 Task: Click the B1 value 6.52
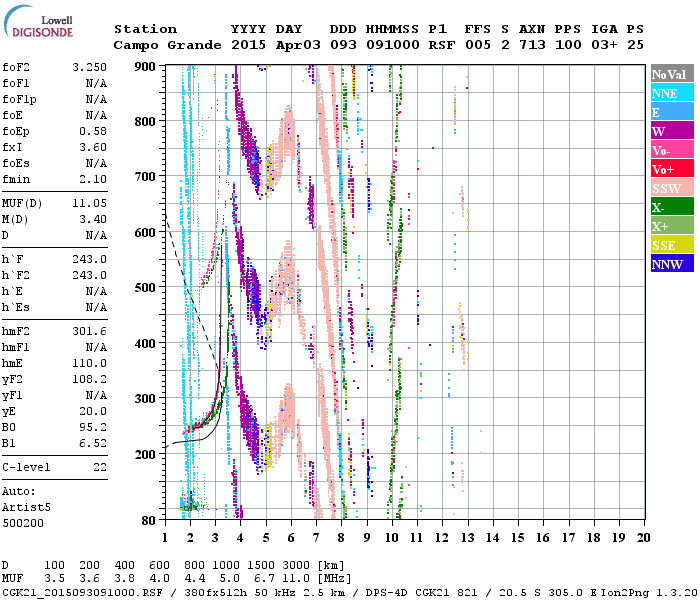point(93,443)
